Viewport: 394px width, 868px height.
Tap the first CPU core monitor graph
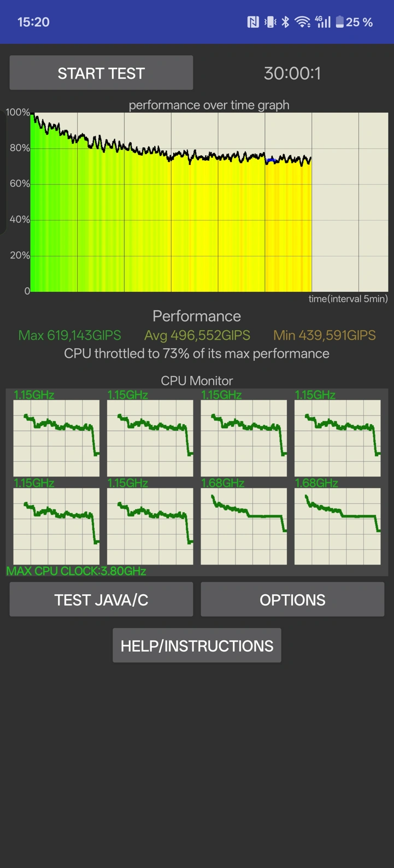tap(56, 438)
